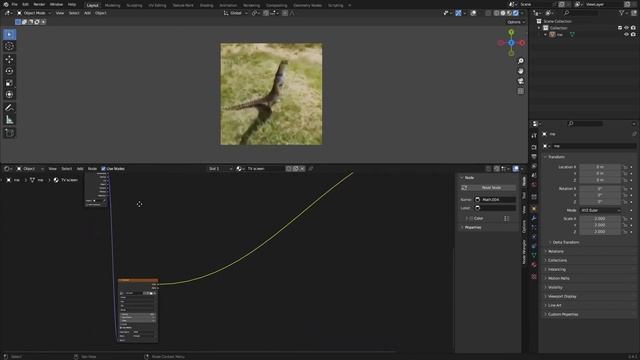Expand the Motion Paths panel

click(558, 278)
